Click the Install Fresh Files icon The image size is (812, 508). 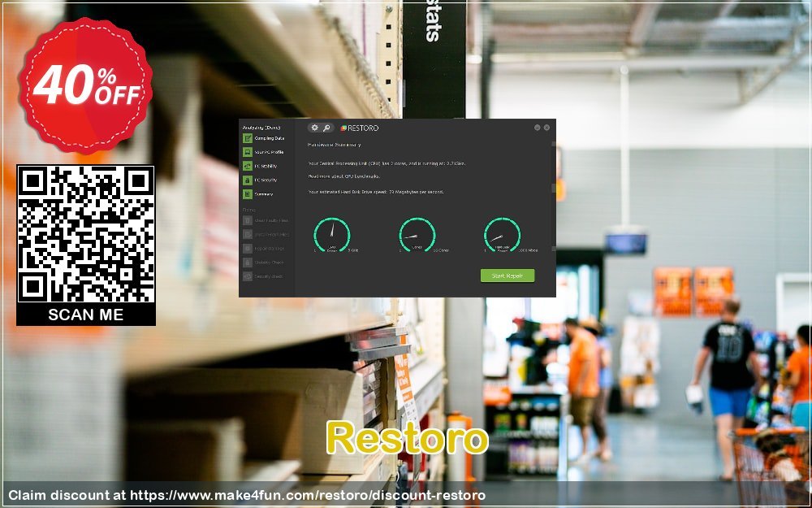(x=248, y=235)
